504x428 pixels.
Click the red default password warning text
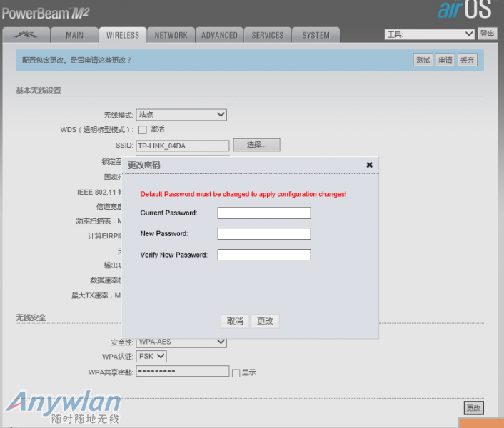[x=243, y=194]
